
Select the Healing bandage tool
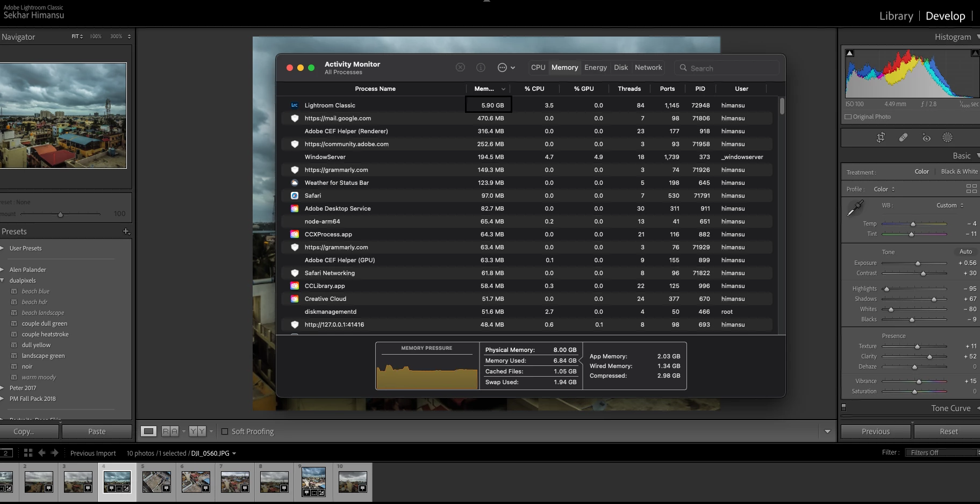tap(903, 138)
